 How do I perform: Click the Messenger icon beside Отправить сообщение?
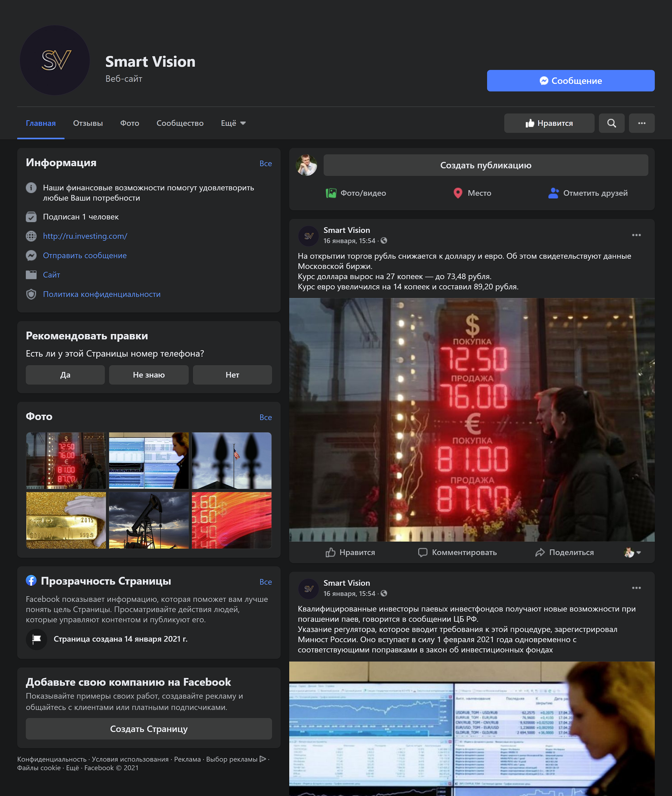coord(31,255)
